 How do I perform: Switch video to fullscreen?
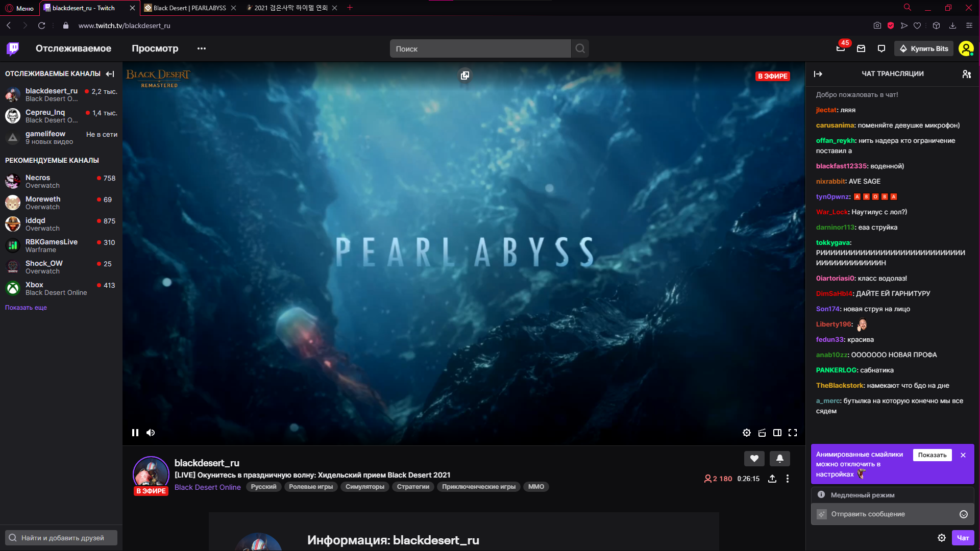pos(793,433)
